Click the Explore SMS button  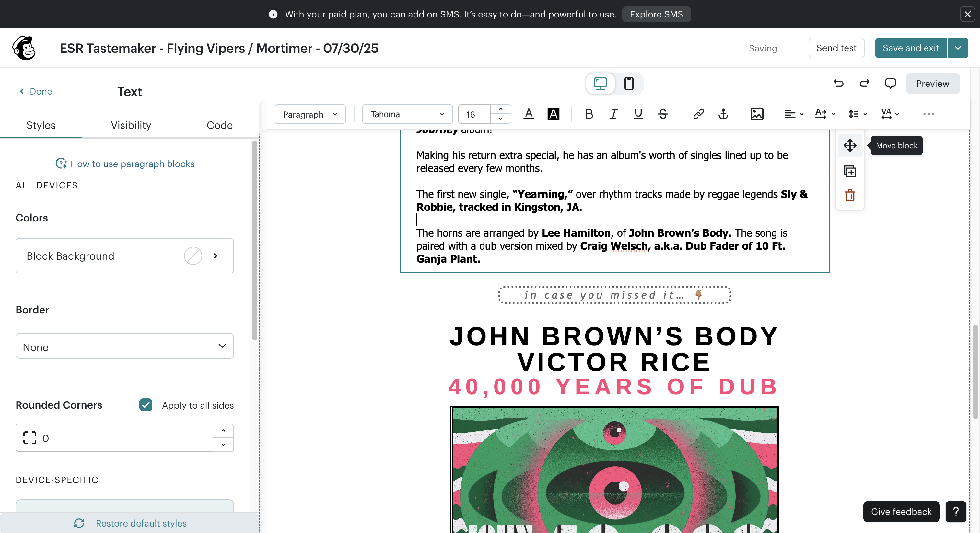click(x=656, y=15)
